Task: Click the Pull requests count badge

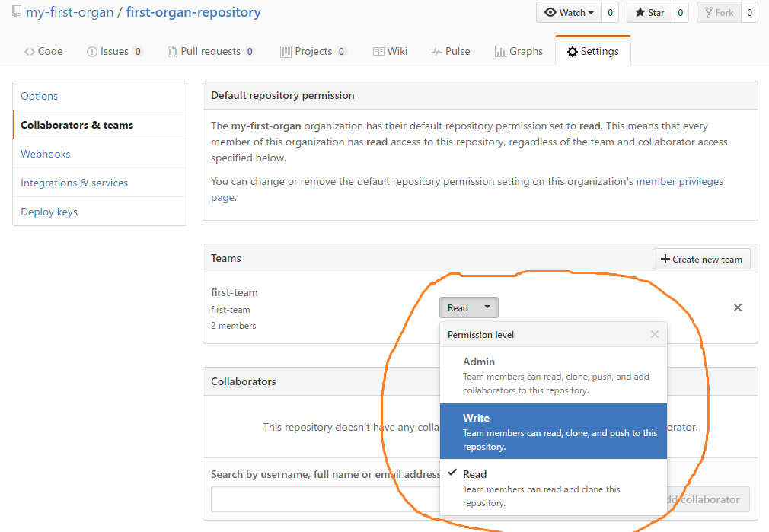Action: click(x=250, y=52)
